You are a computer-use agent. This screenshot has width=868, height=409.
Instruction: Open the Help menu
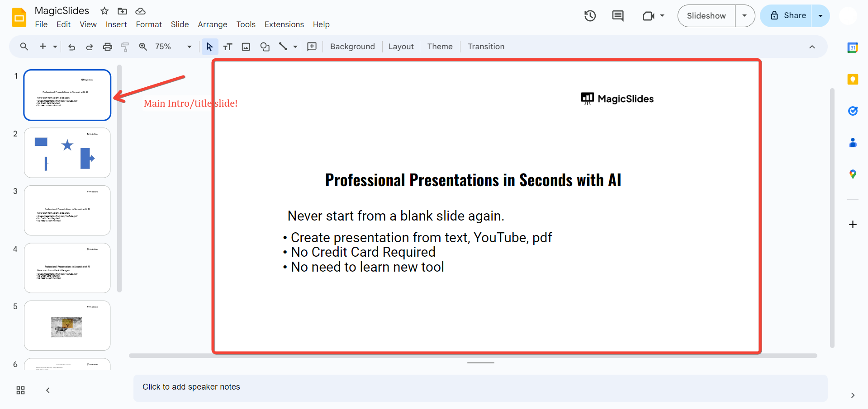[x=321, y=24]
